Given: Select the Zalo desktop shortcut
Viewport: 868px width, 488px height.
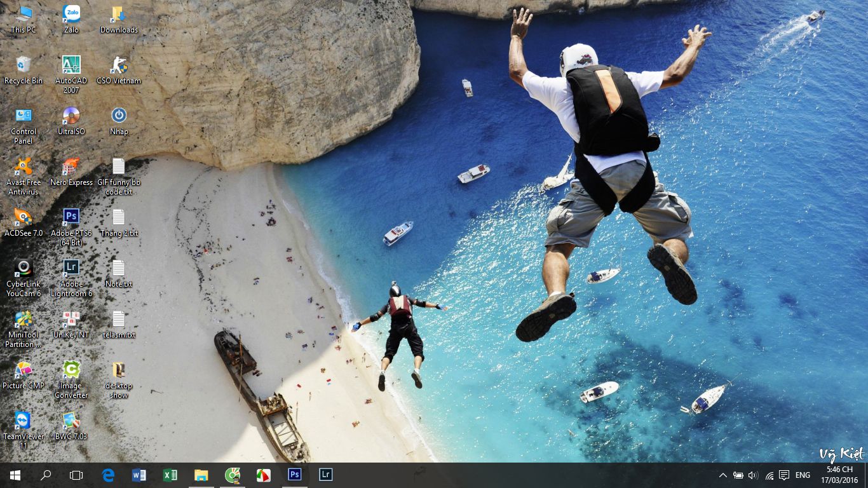Looking at the screenshot, I should 71,19.
